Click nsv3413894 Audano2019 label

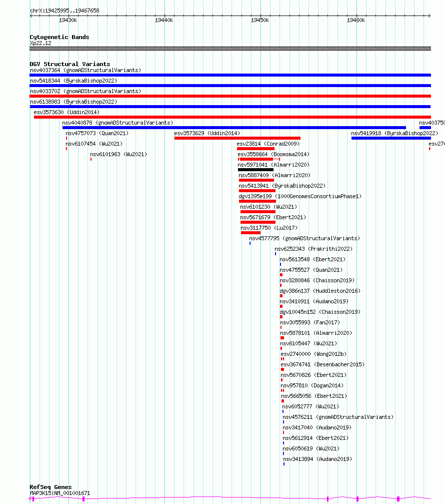click(317, 459)
